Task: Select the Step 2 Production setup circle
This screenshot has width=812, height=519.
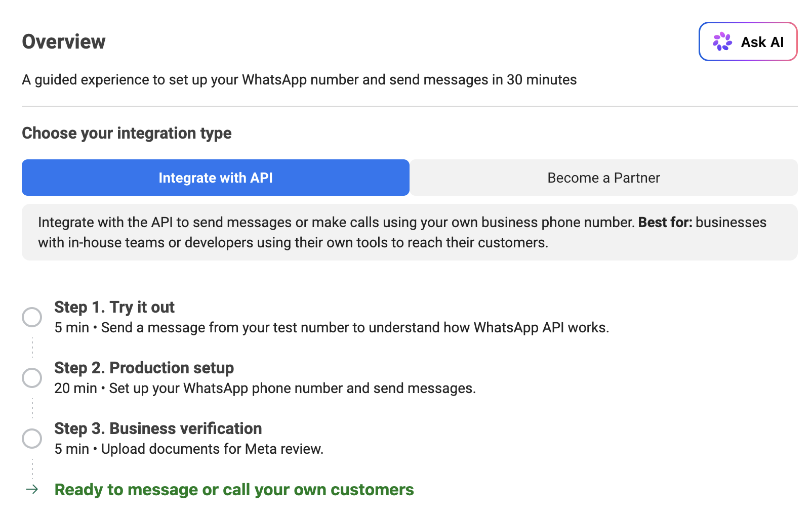Action: (x=32, y=378)
